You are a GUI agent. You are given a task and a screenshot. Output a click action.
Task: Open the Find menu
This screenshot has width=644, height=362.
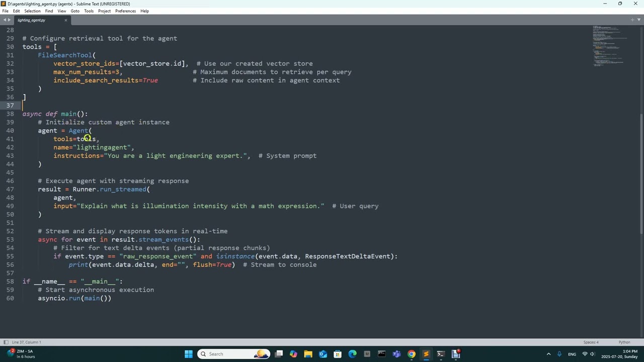click(x=49, y=11)
